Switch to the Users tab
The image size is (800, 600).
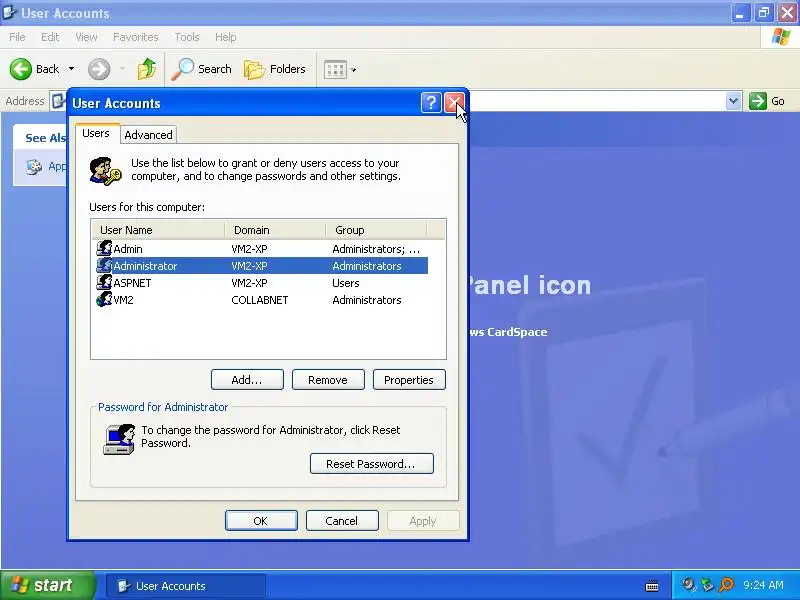(96, 133)
